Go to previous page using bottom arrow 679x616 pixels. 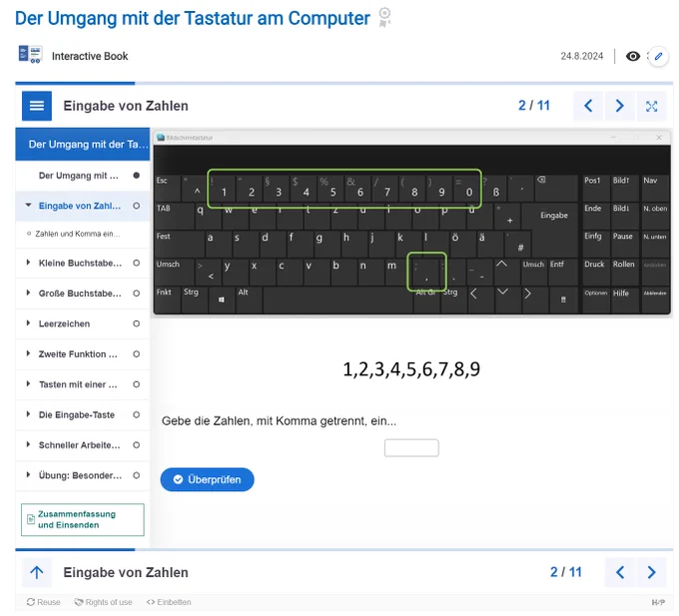click(620, 572)
